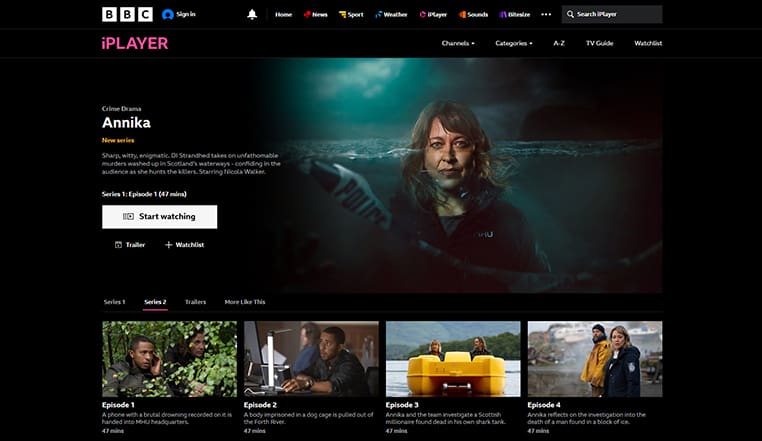Viewport: 762px width, 441px height.
Task: Open the TV Guide
Action: [599, 43]
